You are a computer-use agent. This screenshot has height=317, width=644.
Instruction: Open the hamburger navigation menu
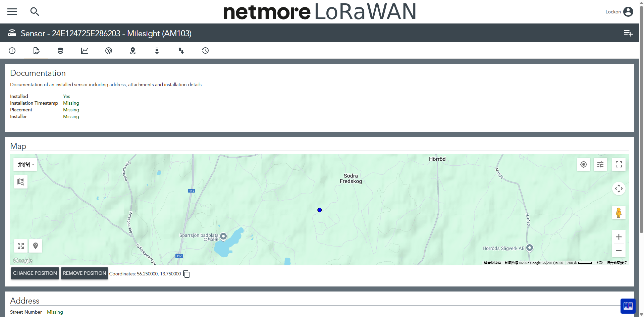coord(12,12)
